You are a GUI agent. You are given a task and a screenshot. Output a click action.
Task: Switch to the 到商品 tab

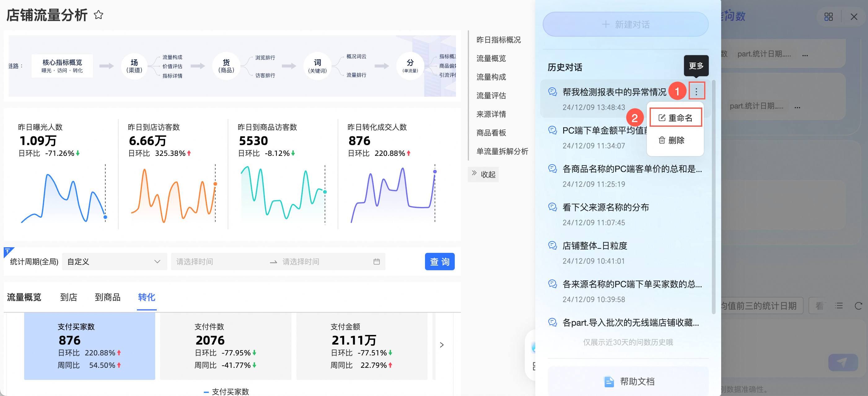click(107, 297)
